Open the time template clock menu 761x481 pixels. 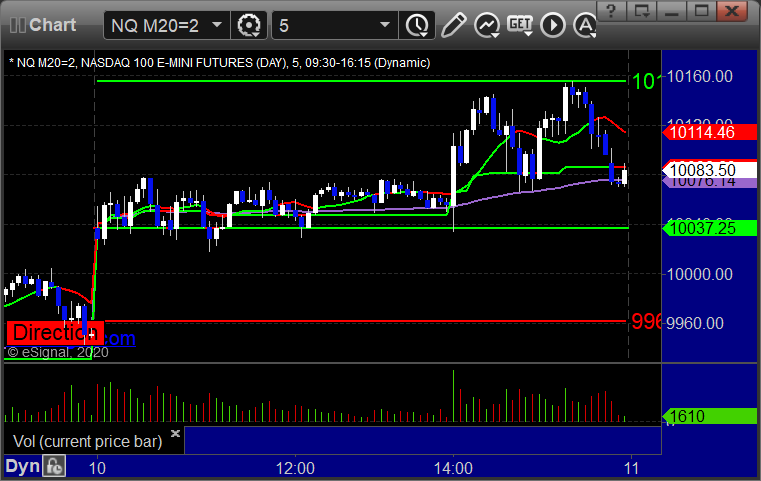417,25
